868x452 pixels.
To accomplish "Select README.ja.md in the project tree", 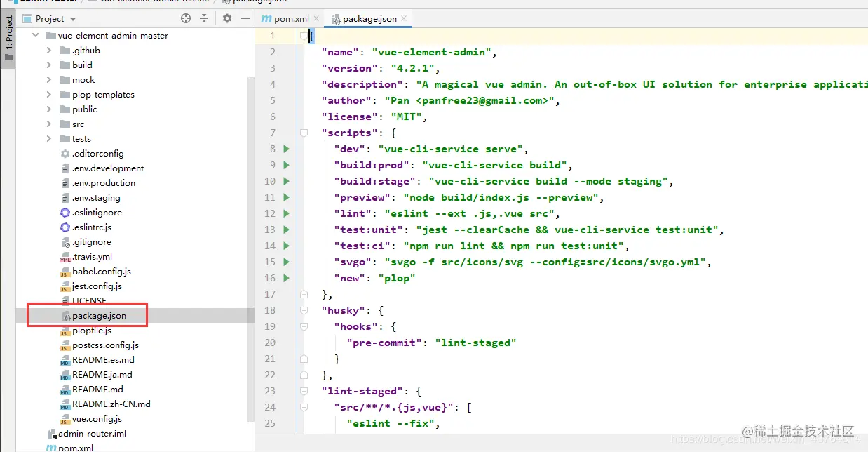I will click(102, 375).
